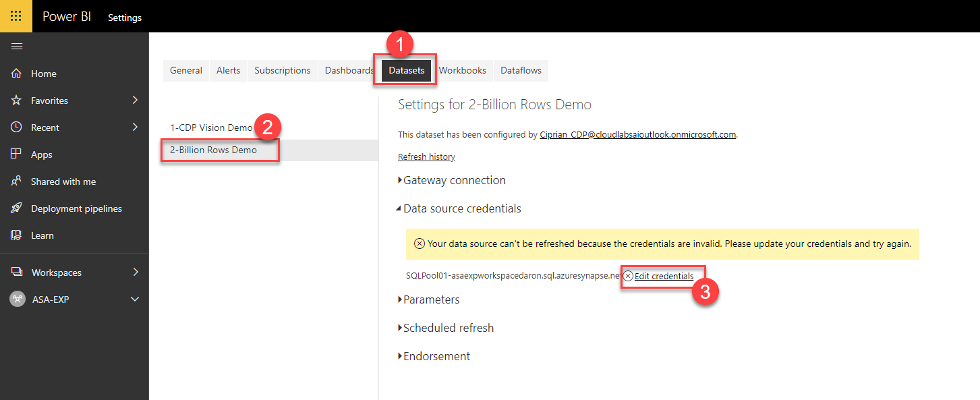Open the Workspaces list
The image size is (980, 400).
[x=58, y=272]
